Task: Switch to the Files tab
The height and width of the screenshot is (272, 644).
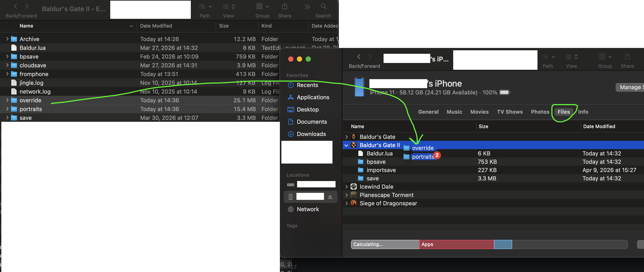Action: [x=563, y=112]
